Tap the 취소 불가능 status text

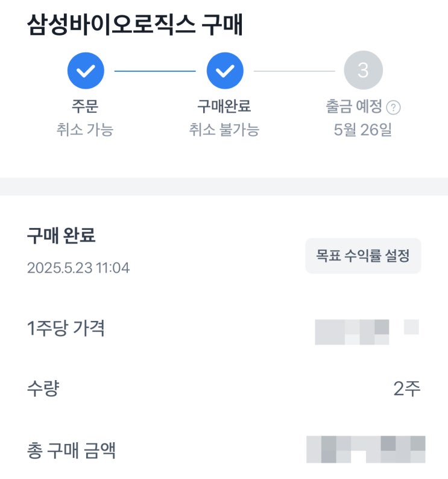[224, 130]
